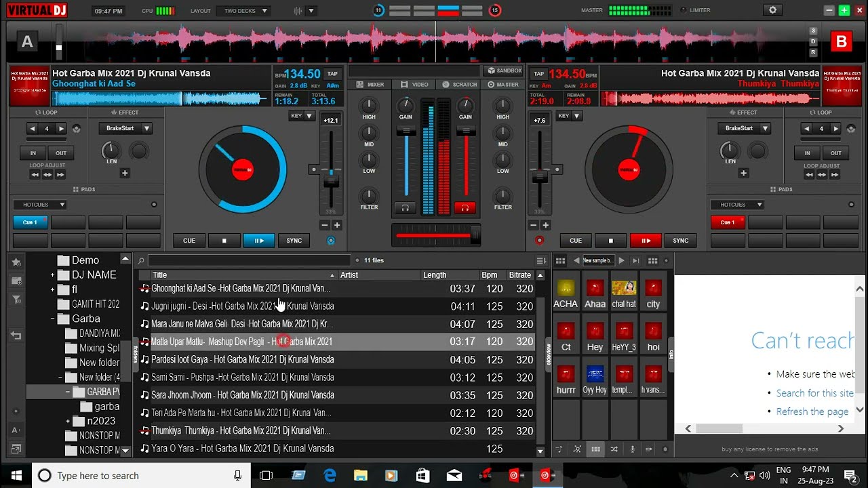
Task: Trigger the hoi sample pad
Action: click(x=653, y=337)
